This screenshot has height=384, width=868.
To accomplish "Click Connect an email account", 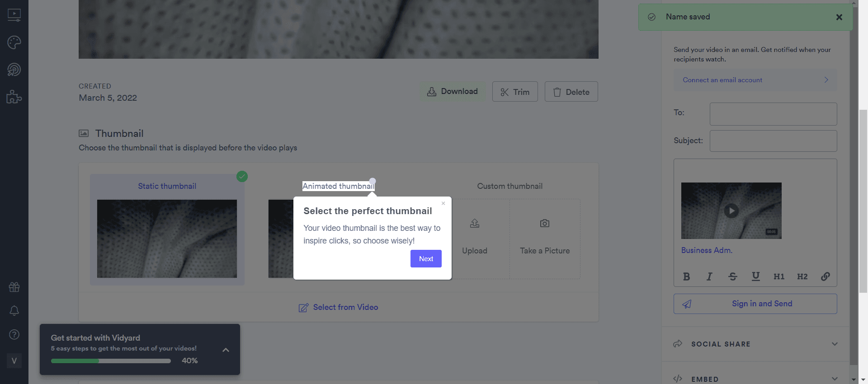I will (x=755, y=80).
